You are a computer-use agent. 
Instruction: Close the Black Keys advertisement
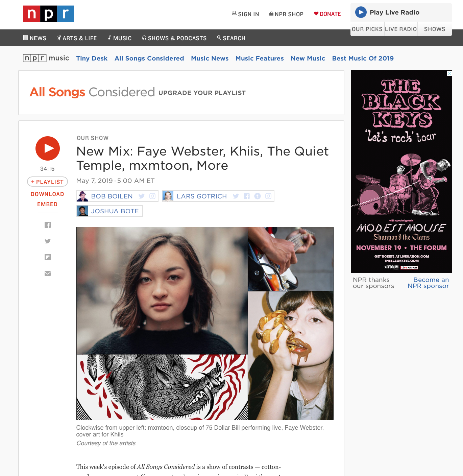click(449, 73)
